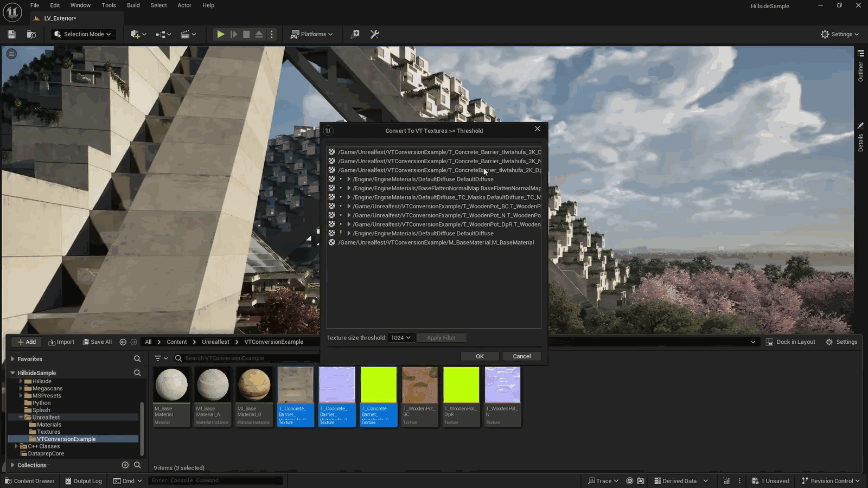Open the Blueprints toolbar dropdown
Image resolution: width=868 pixels, height=488 pixels.
(163, 34)
